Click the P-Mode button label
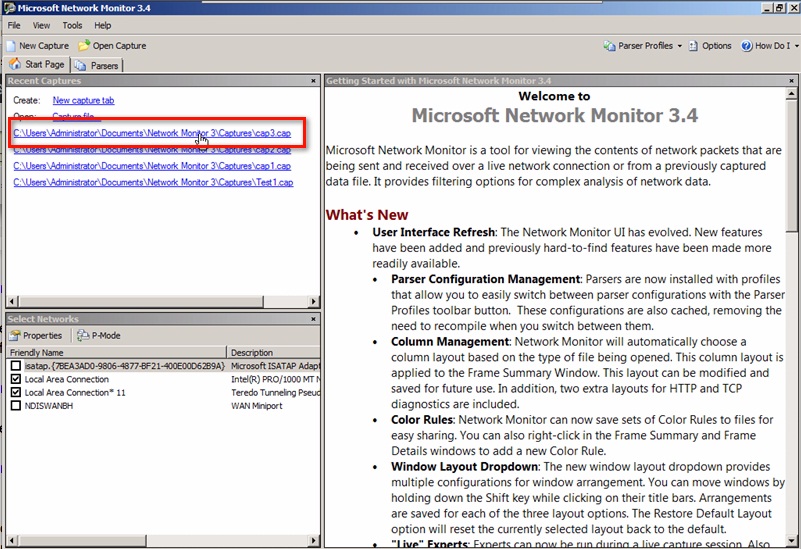This screenshot has height=549, width=801. [x=106, y=336]
